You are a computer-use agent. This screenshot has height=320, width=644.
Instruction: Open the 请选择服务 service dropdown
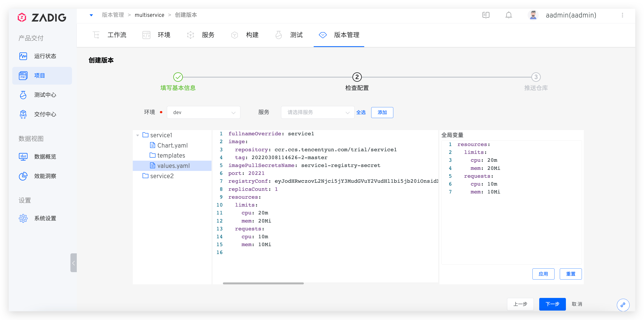point(317,112)
